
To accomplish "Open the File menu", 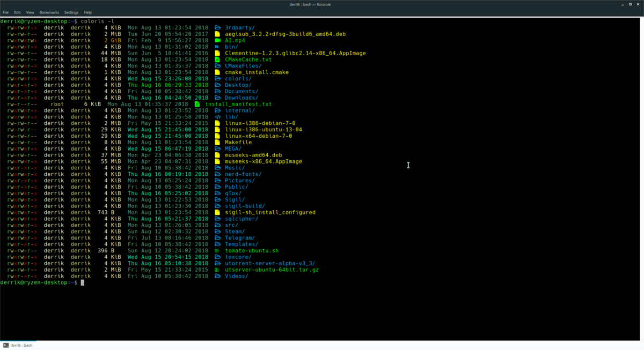I will tap(5, 12).
